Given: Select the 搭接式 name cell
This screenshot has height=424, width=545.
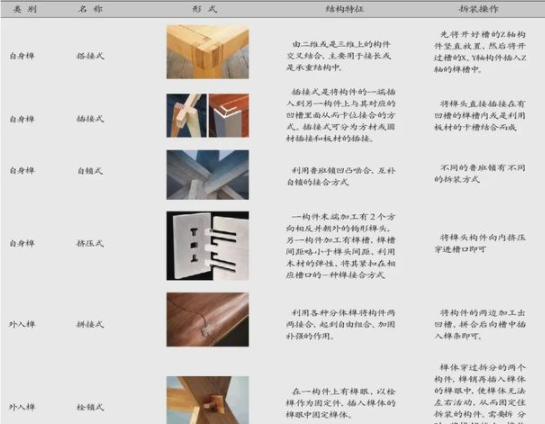Looking at the screenshot, I should point(90,56).
